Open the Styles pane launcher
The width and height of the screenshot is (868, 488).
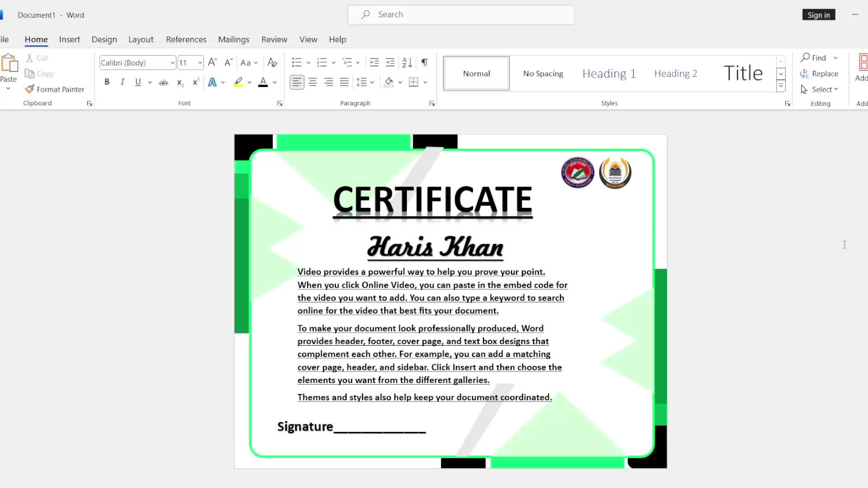point(788,103)
